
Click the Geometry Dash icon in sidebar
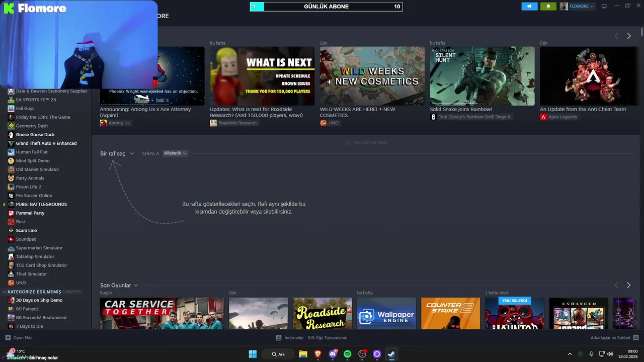pyautogui.click(x=11, y=126)
